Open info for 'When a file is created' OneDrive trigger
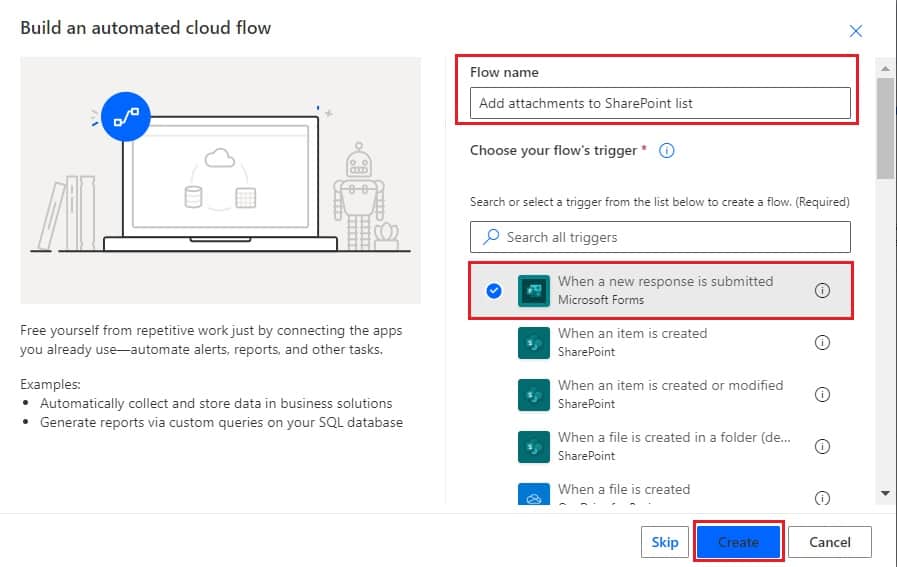The image size is (897, 567). pos(822,498)
